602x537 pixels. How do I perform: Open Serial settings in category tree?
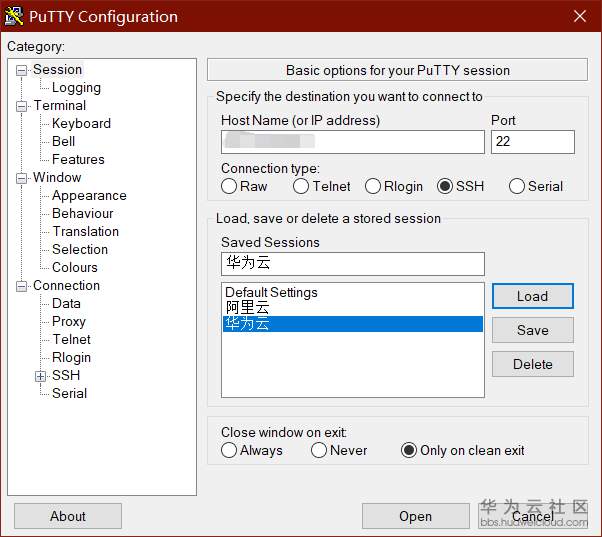tap(69, 393)
